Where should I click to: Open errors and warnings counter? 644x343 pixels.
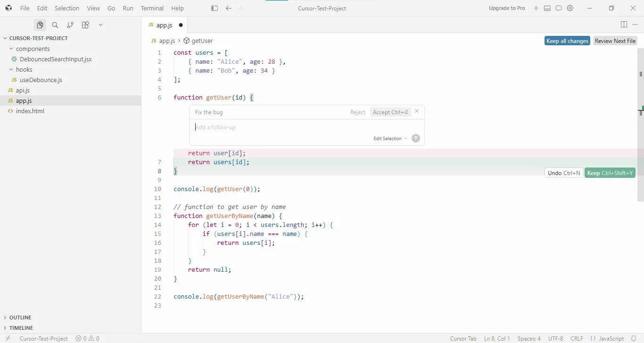click(88, 338)
